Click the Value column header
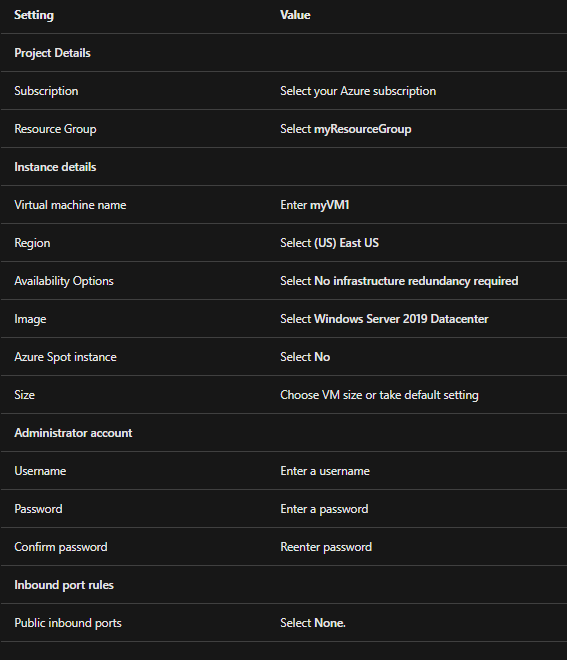 [295, 15]
